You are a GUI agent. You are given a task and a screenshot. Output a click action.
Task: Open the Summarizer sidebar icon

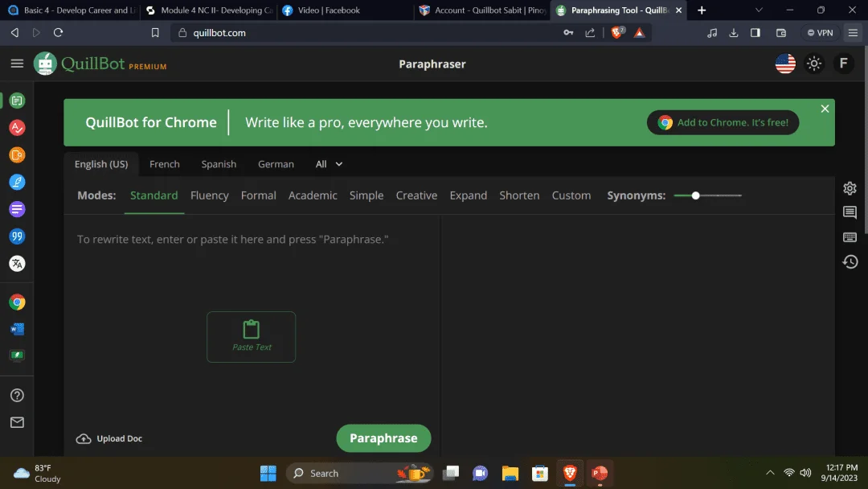[17, 209]
